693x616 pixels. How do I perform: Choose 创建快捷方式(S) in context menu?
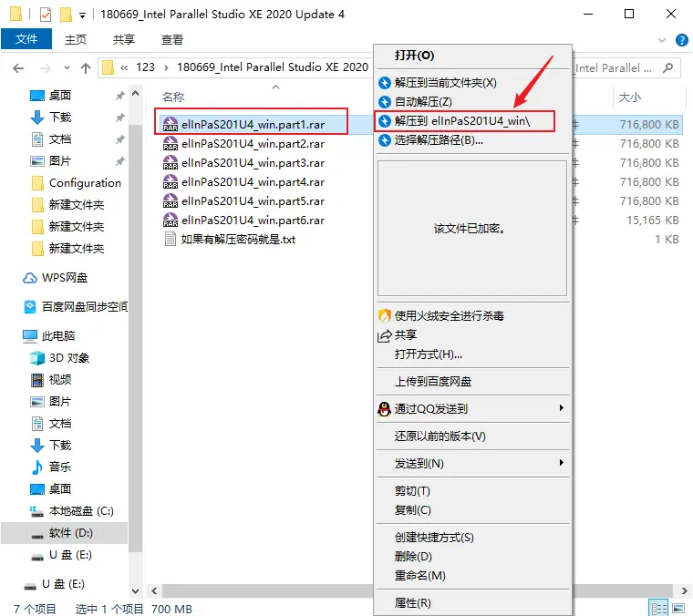pyautogui.click(x=473, y=538)
